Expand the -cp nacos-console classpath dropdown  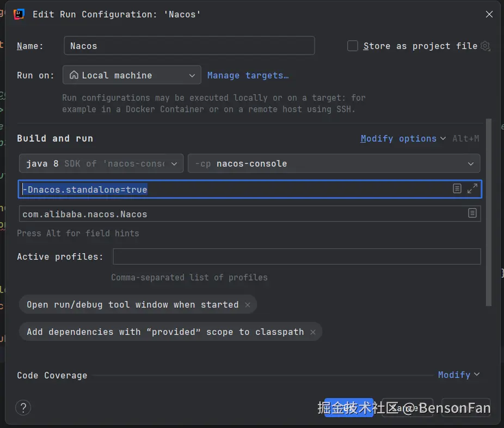(x=334, y=163)
